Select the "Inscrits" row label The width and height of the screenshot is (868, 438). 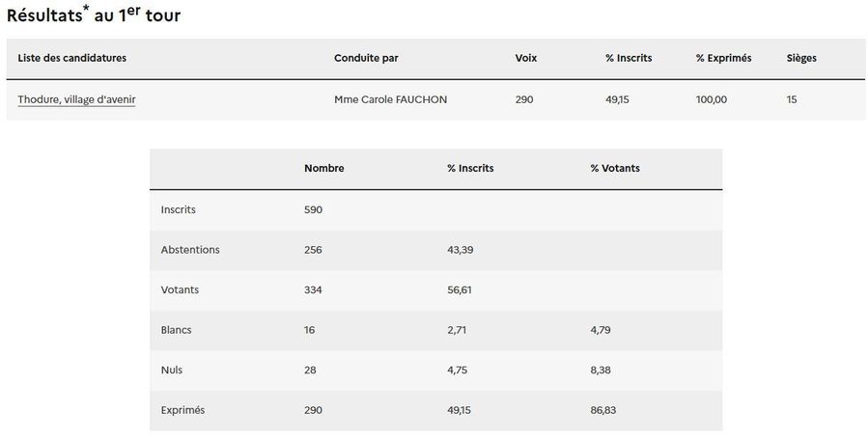179,209
